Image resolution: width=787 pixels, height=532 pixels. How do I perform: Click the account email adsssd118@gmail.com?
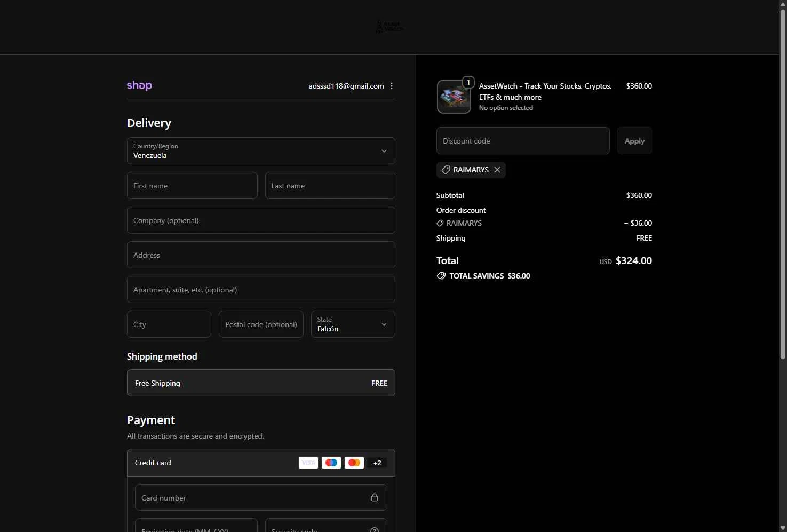pos(346,86)
